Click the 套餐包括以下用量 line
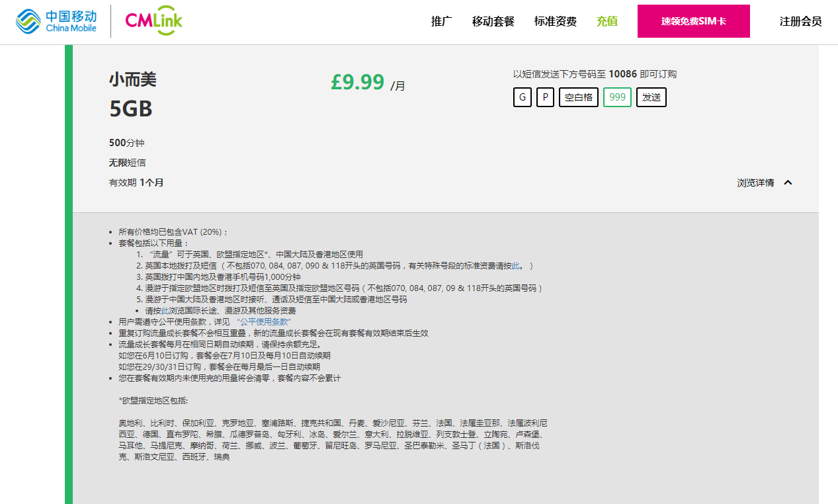The width and height of the screenshot is (838, 504). [153, 243]
